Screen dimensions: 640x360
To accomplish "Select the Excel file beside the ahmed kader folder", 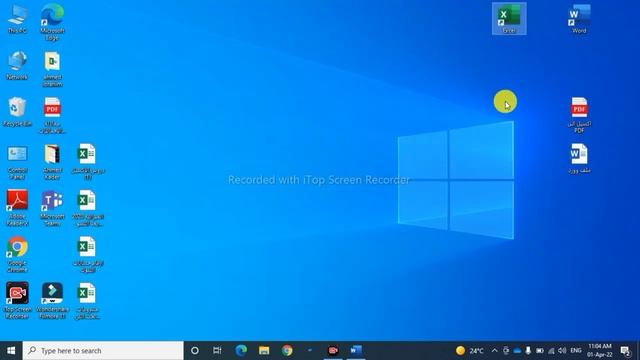I will [x=87, y=162].
